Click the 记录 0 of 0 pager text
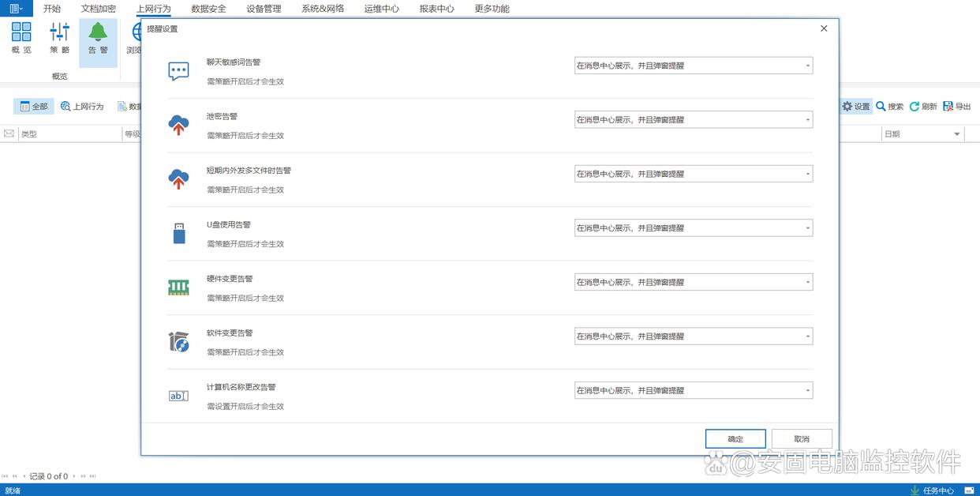Image resolution: width=980 pixels, height=496 pixels. 49,476
